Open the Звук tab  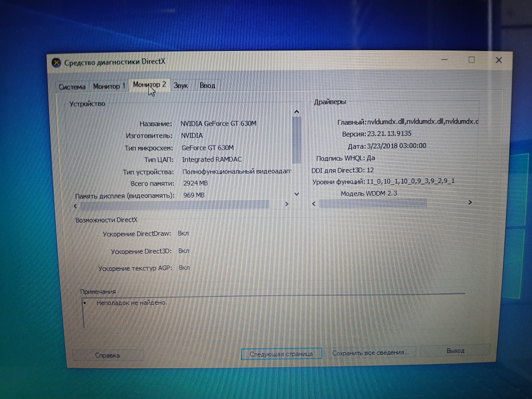pyautogui.click(x=181, y=86)
